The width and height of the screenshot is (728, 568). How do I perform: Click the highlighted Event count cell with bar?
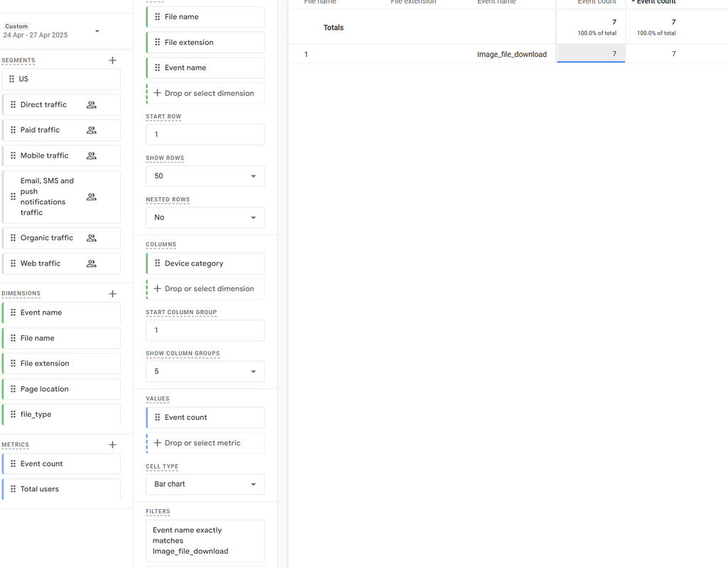pyautogui.click(x=591, y=53)
